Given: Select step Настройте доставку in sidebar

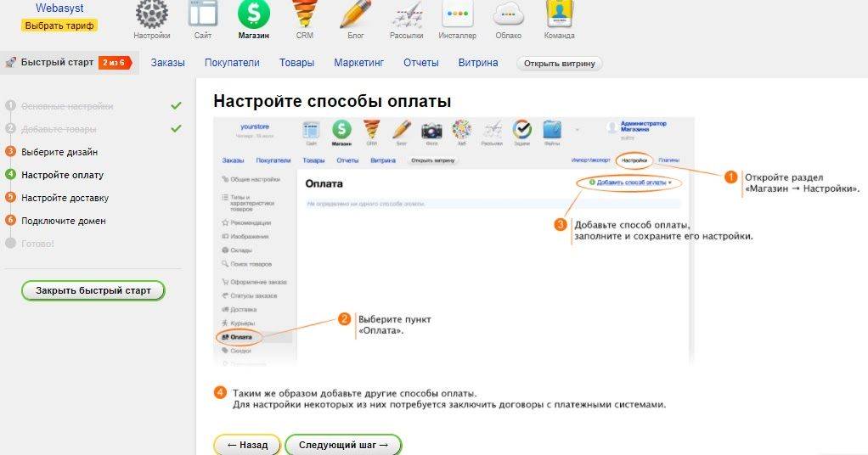Looking at the screenshot, I should pos(65,198).
